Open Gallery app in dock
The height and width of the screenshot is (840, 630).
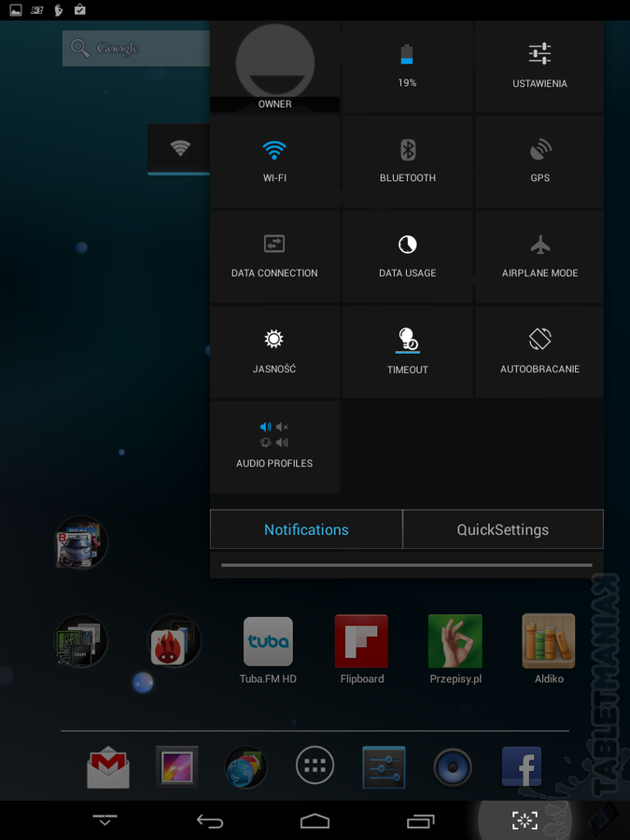coord(176,767)
